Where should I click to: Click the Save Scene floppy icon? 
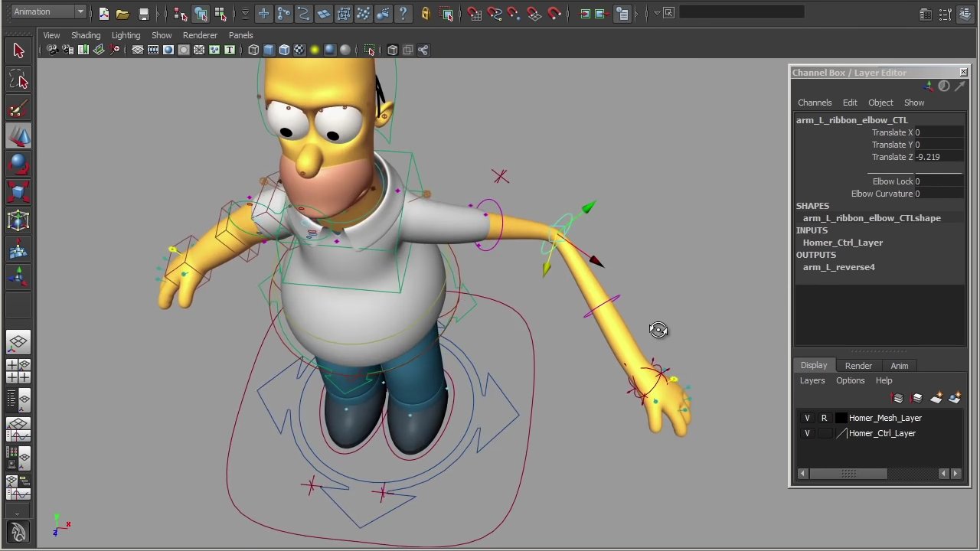[x=143, y=14]
